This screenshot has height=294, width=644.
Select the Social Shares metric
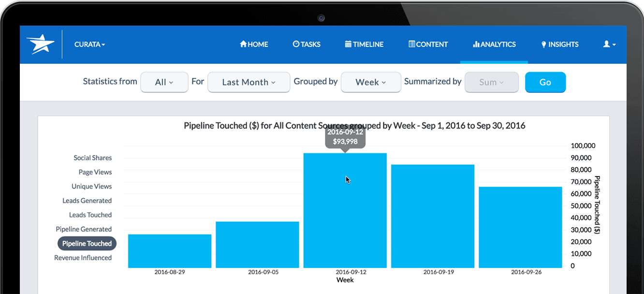tap(92, 158)
